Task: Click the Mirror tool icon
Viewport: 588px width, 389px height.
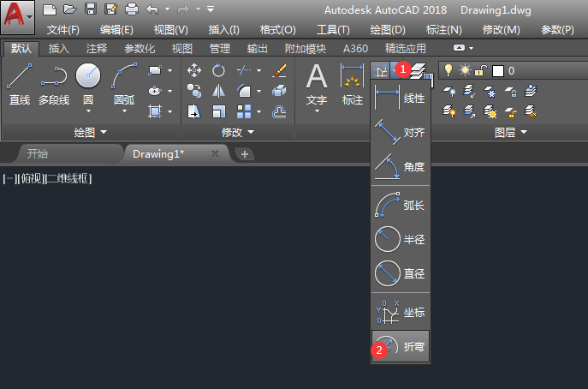Action: tap(218, 91)
